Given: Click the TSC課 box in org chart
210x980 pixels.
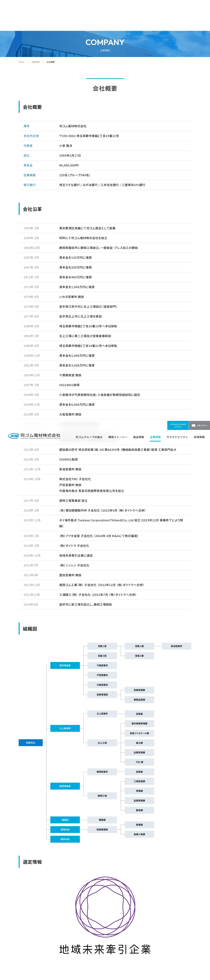Looking at the screenshot, I should coord(140,762).
